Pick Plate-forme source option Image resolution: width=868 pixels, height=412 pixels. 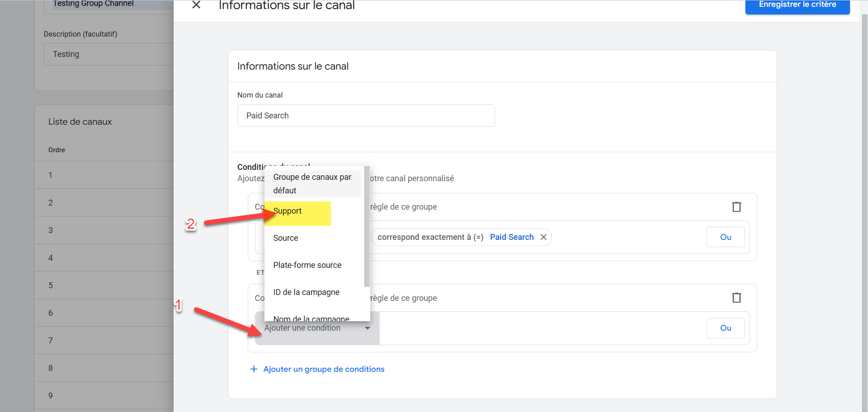pos(307,265)
